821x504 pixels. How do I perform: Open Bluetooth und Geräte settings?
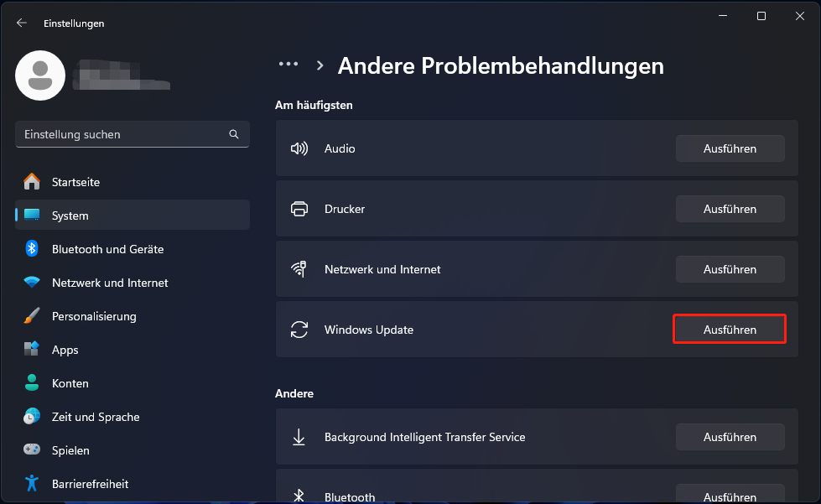(x=133, y=249)
